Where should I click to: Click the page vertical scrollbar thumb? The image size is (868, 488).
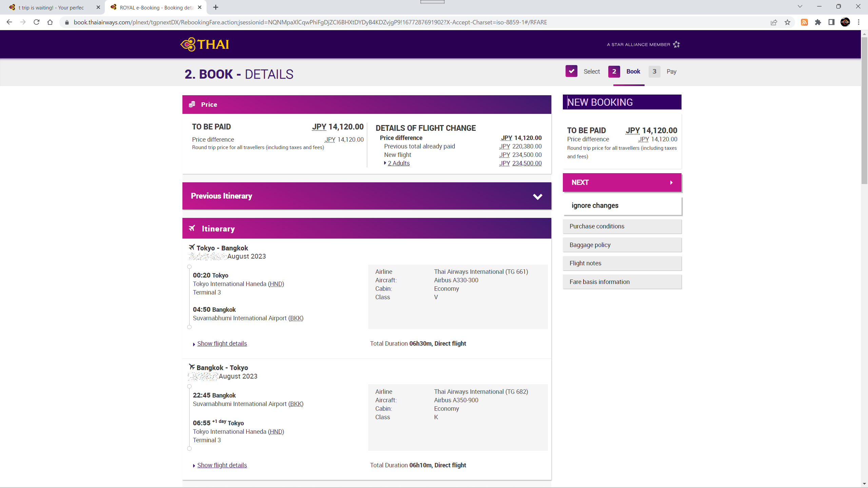[x=864, y=110]
